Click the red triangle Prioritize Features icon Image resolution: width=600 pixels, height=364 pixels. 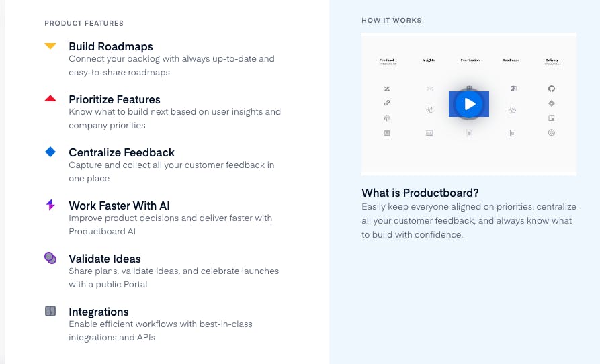pyautogui.click(x=50, y=99)
